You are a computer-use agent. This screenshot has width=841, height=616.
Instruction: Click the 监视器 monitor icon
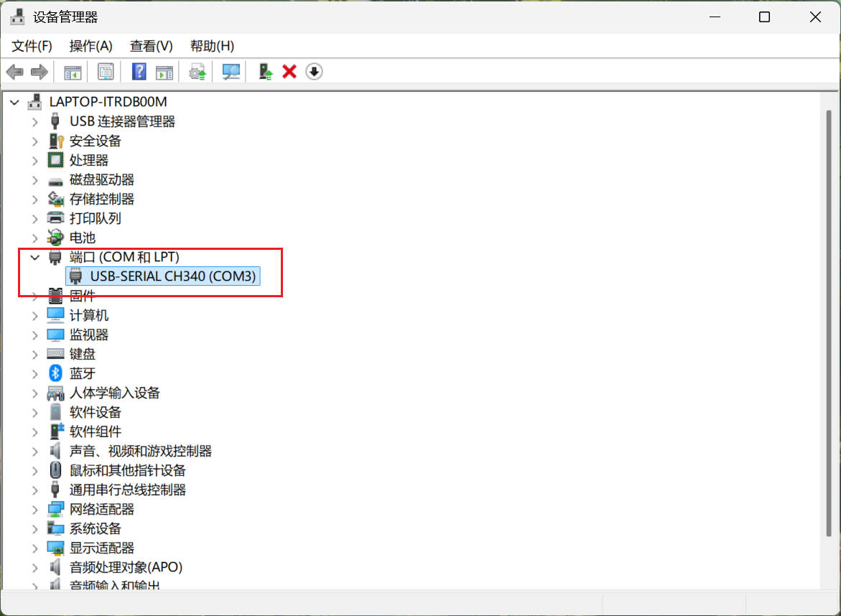(55, 335)
